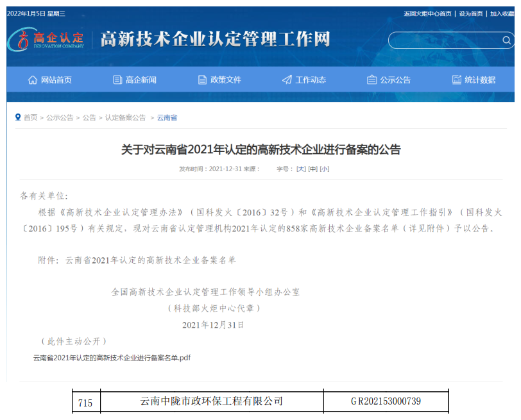Click the home icon beside 网站首页
Image resolution: width=521 pixels, height=420 pixels.
click(x=33, y=80)
